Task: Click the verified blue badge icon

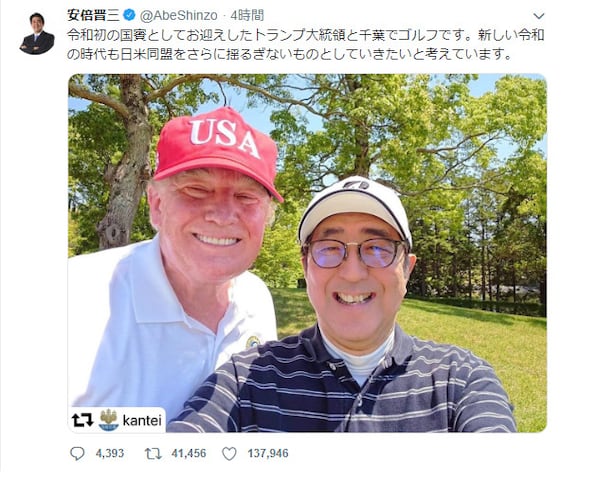Action: tap(129, 15)
